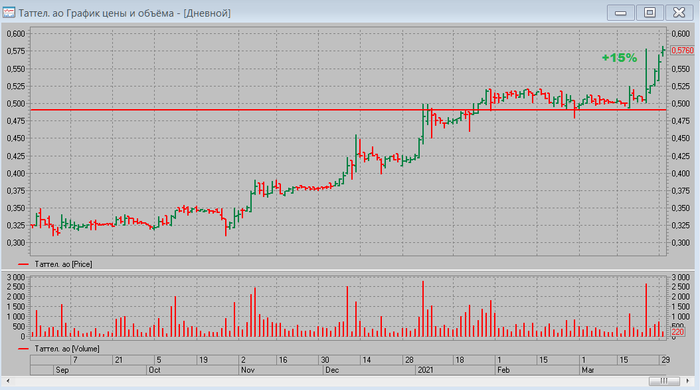Screen dimensions: 700x390
Task: Maximize the Таттел. ао chart window
Action: point(650,12)
